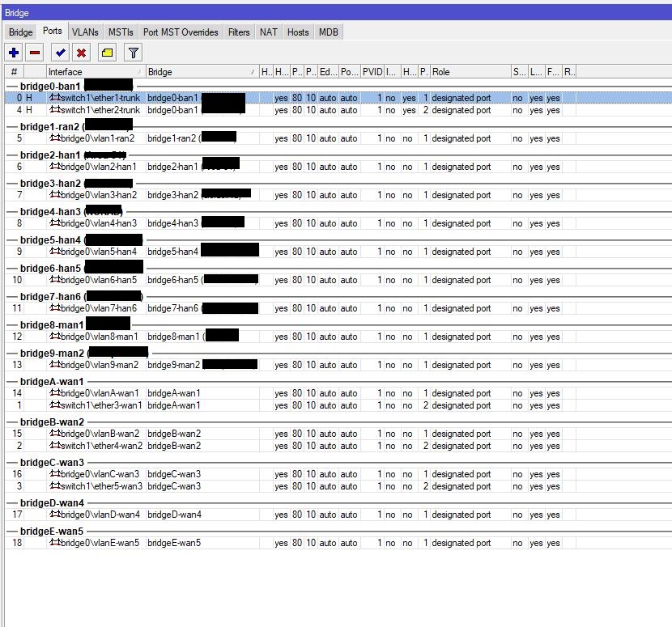This screenshot has height=627, width=672.
Task: Click the blue plus Add button
Action: click(13, 53)
